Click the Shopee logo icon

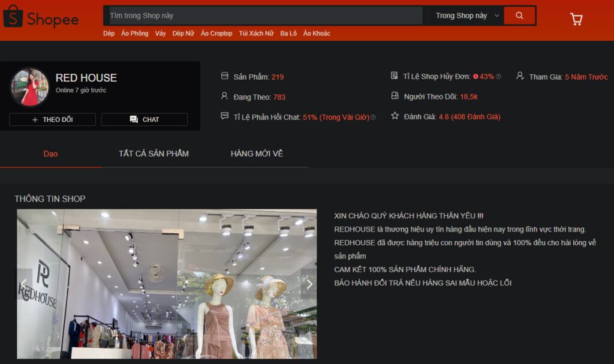pyautogui.click(x=13, y=18)
